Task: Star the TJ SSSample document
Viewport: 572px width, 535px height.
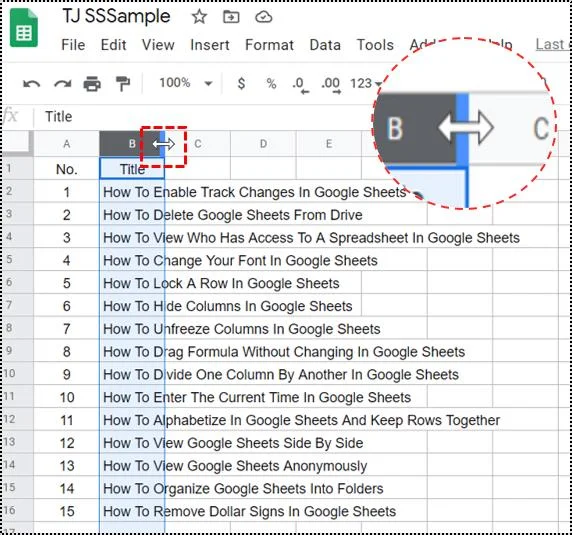Action: coord(199,17)
